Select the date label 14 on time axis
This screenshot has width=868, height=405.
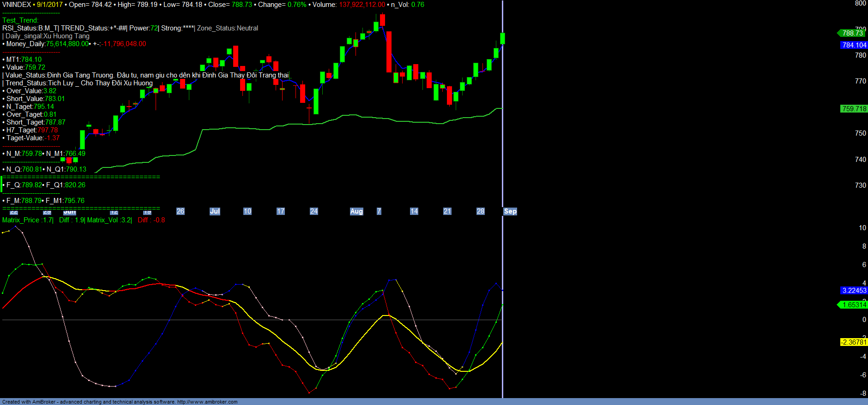(x=414, y=211)
